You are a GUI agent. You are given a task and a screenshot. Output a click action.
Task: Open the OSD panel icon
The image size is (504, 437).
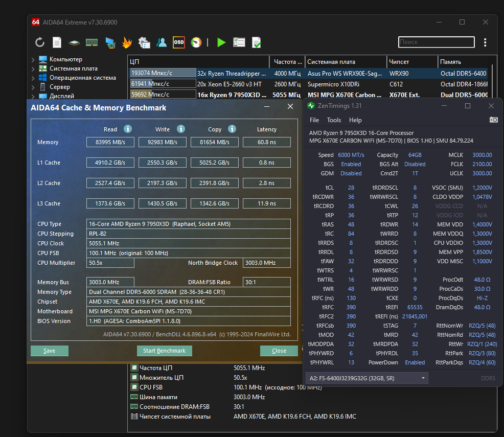point(178,42)
